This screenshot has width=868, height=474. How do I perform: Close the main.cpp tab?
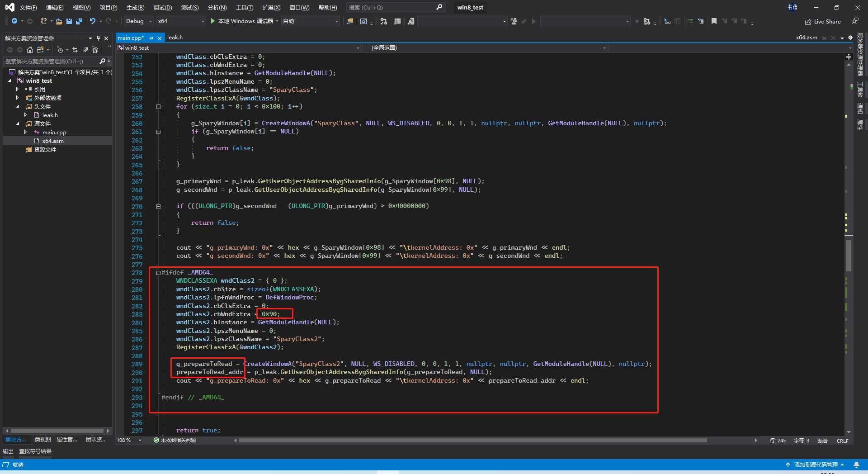(x=159, y=38)
